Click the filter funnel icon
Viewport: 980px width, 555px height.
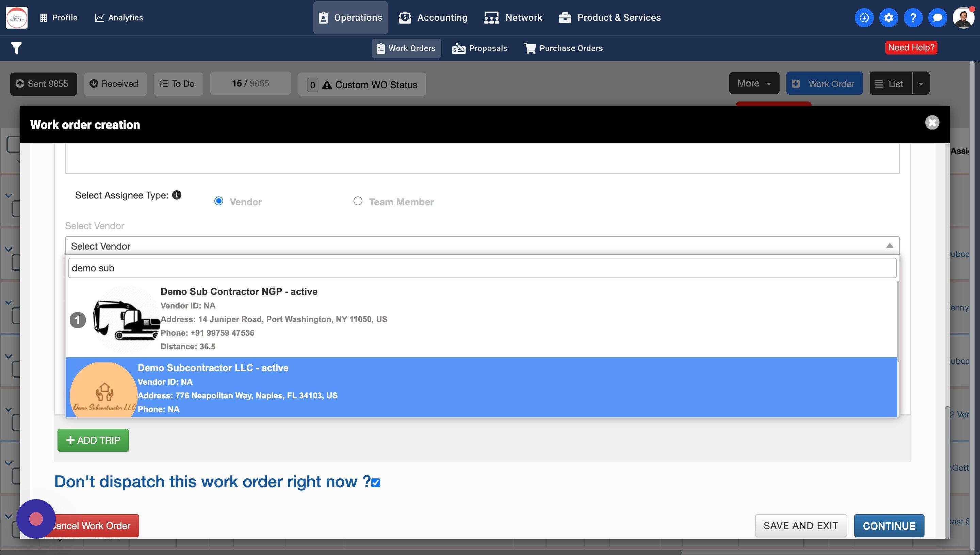pyautogui.click(x=16, y=48)
